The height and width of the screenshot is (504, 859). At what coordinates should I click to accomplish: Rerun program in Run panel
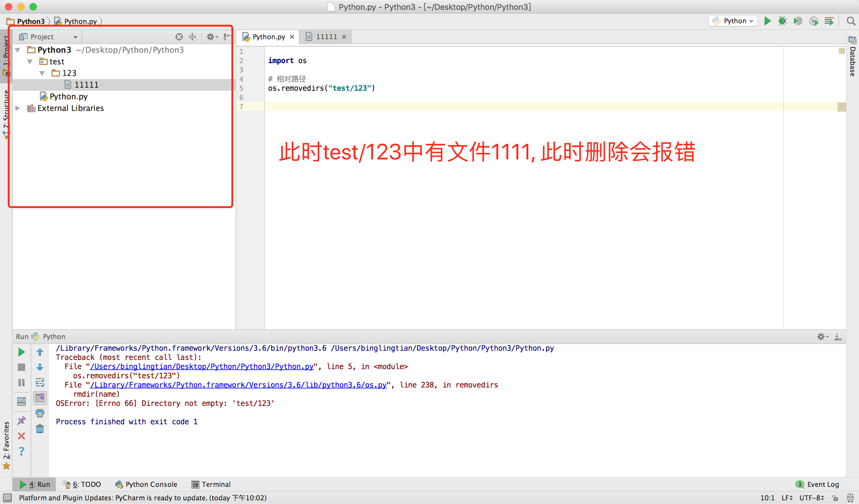point(21,352)
